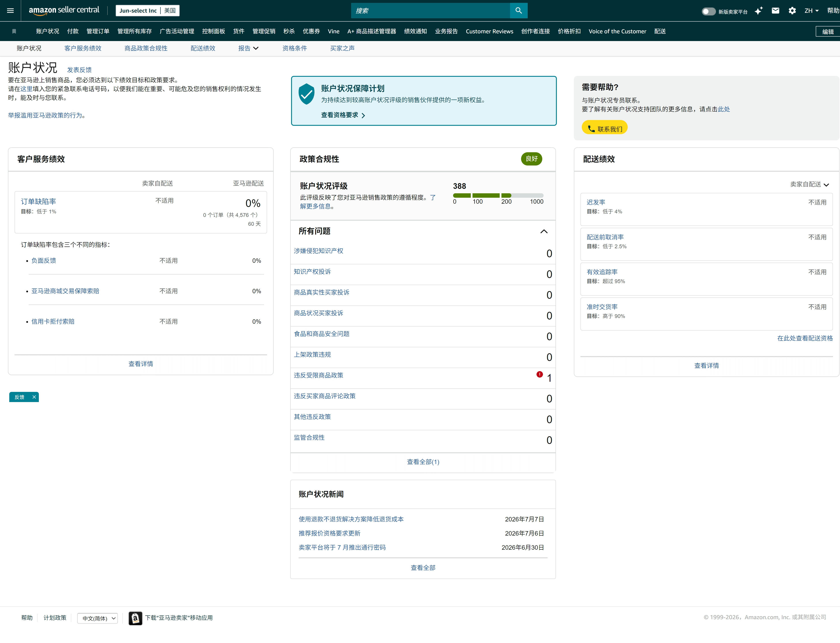Click 查看详情 under shipping performance
The height and width of the screenshot is (643, 840).
[706, 365]
